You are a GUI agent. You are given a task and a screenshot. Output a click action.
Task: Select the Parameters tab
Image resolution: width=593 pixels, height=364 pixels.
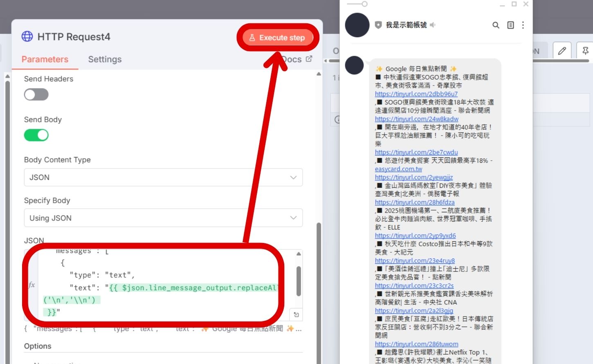[45, 59]
